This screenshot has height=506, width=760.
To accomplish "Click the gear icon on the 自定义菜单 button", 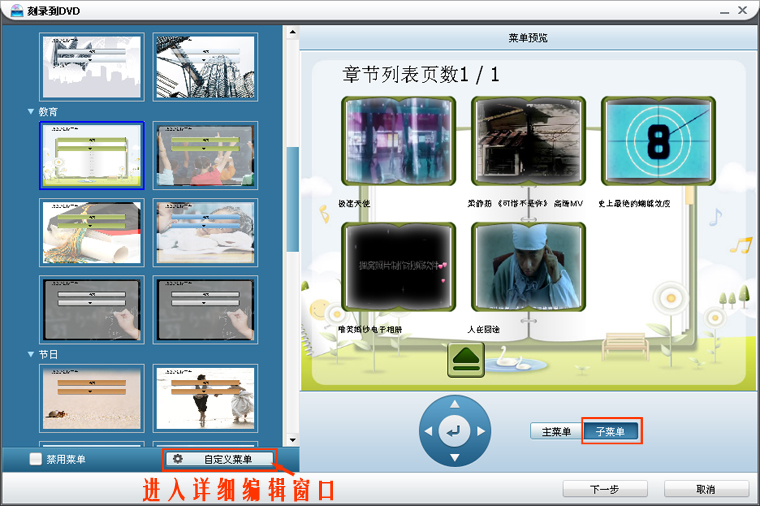I will (x=178, y=459).
